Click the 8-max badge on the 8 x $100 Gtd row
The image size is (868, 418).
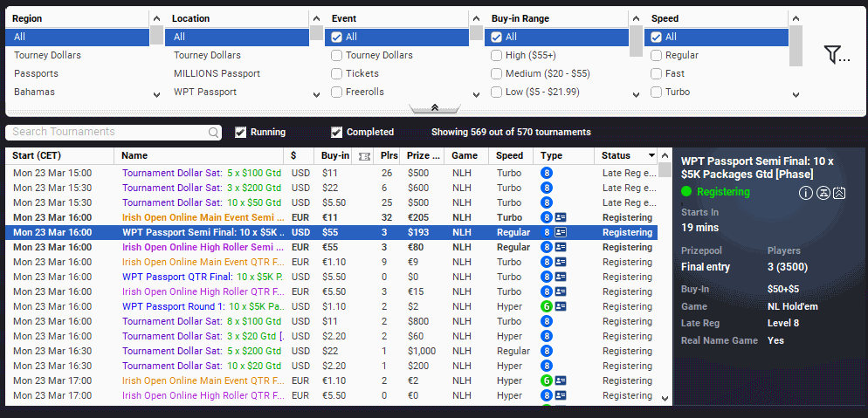coord(547,321)
